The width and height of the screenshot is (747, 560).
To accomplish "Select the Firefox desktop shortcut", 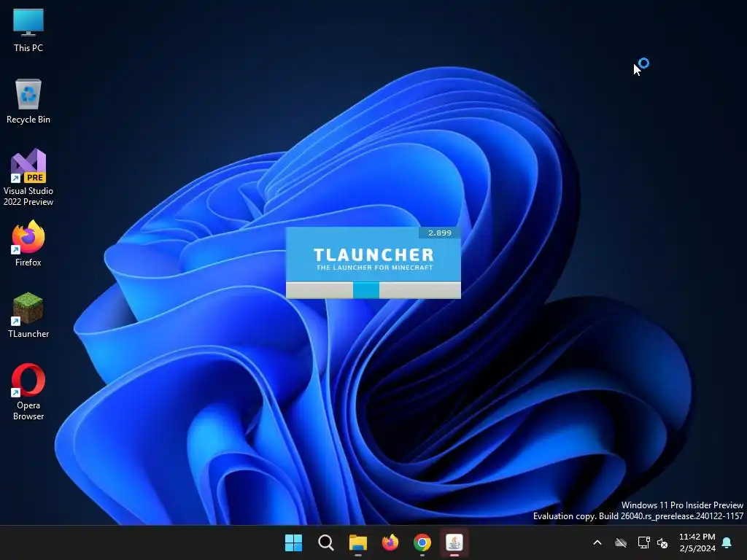I will tap(28, 244).
